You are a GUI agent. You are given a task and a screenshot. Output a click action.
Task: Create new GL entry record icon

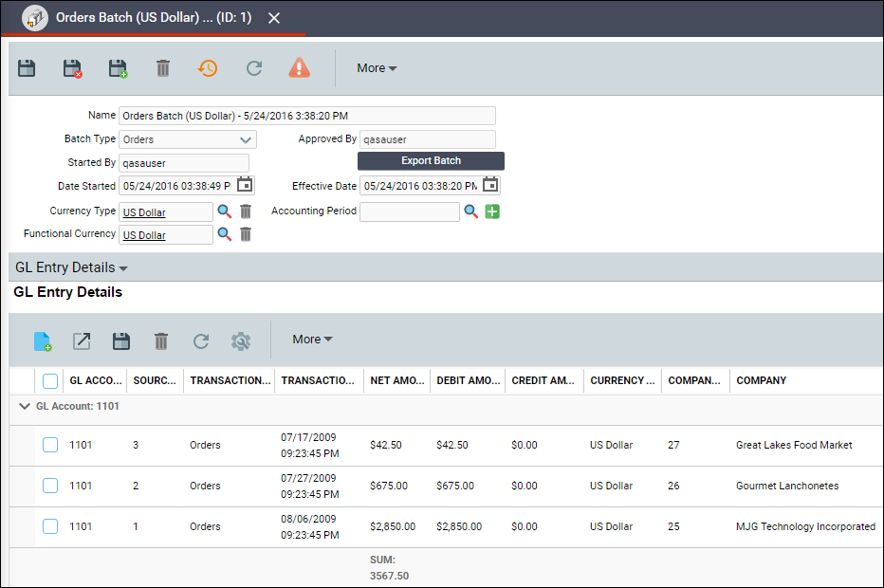43,341
